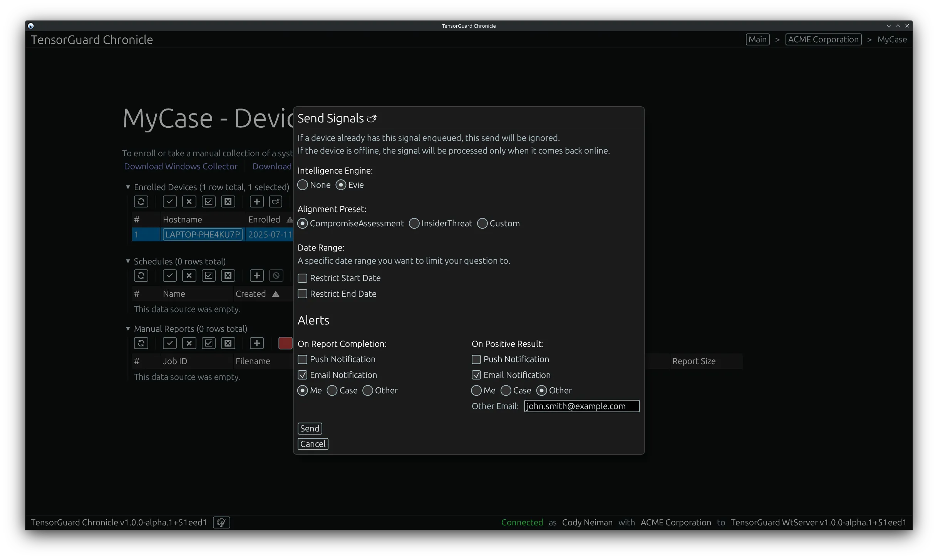Uncheck Email Notification under On Report Completion
The height and width of the screenshot is (560, 938).
click(x=302, y=374)
